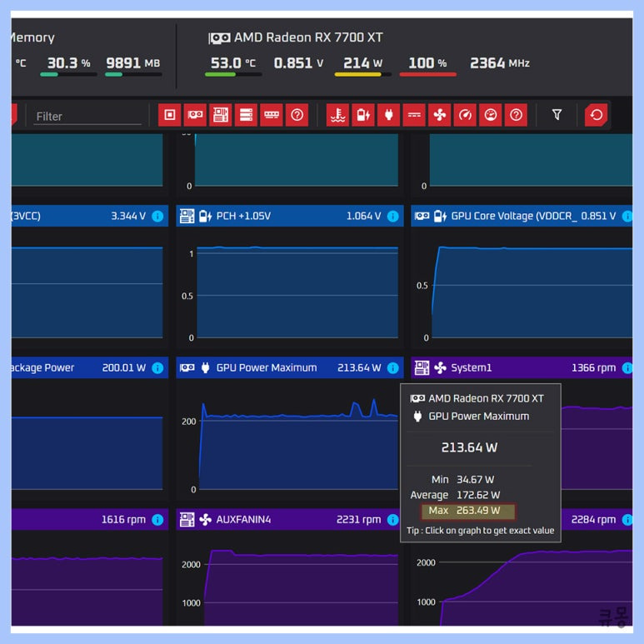Click the red reset arrow button
The image size is (644, 644).
[x=596, y=115]
